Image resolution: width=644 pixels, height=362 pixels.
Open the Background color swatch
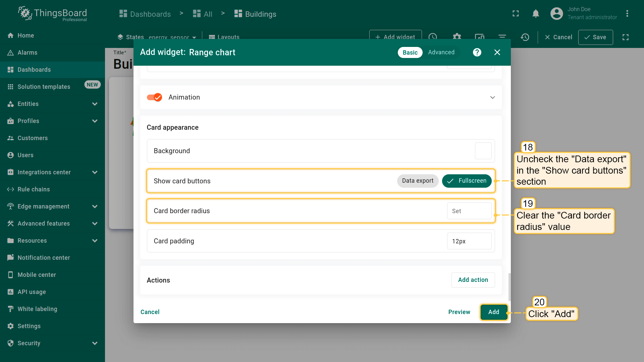[483, 151]
